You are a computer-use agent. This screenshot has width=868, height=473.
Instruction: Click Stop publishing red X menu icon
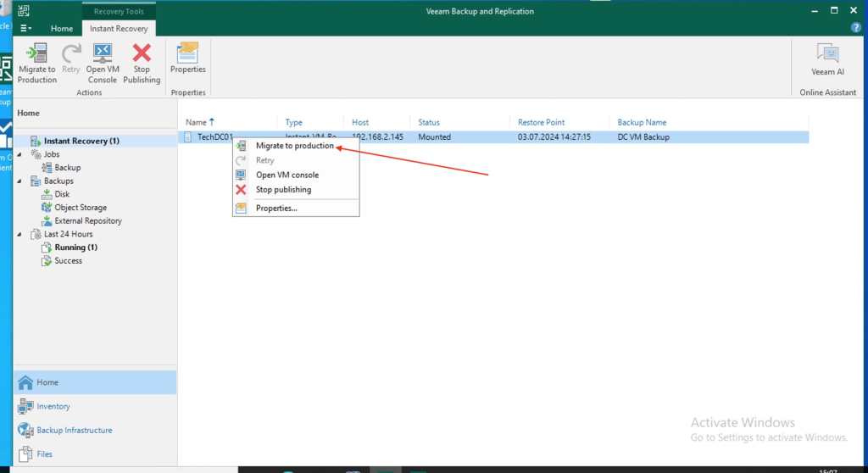[241, 189]
